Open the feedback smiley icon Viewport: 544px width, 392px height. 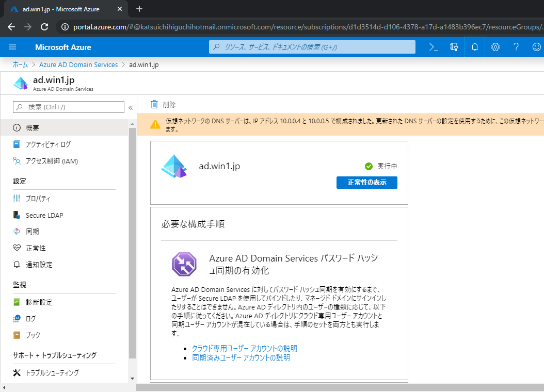point(536,47)
